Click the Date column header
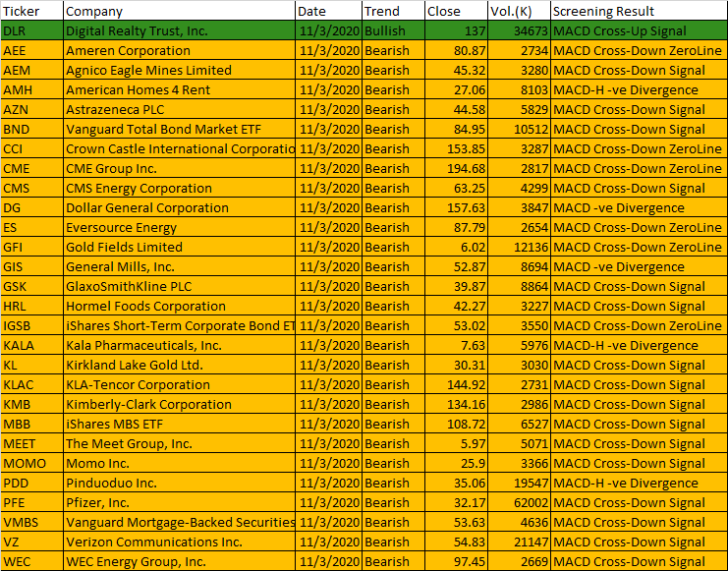The image size is (728, 571). pyautogui.click(x=328, y=11)
